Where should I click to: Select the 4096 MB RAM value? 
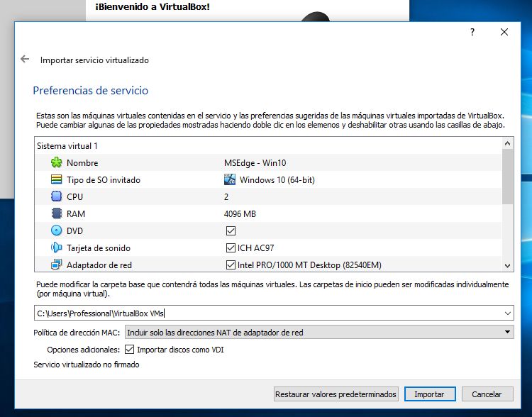pyautogui.click(x=240, y=213)
